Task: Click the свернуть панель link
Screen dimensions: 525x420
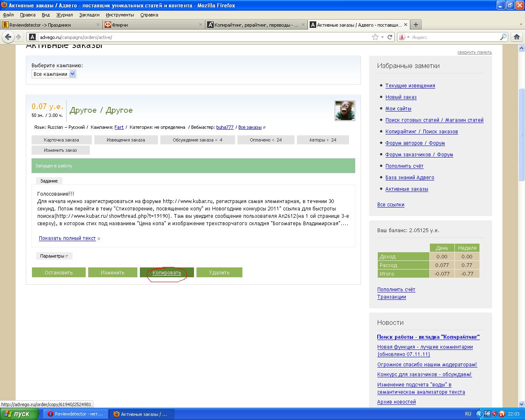Action: click(475, 52)
